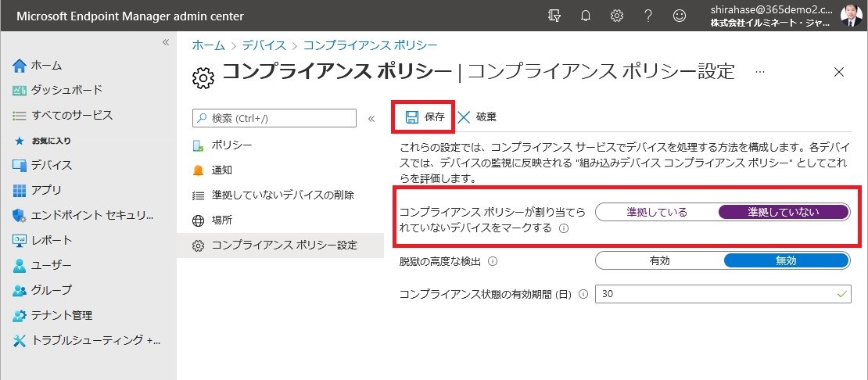Set jailbreak detection to 無効

click(x=786, y=261)
